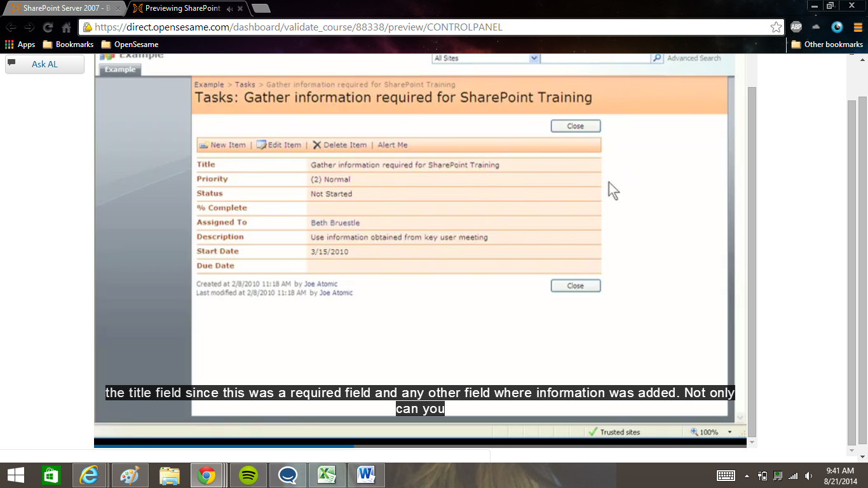Click the magnifier search icon
Image resolution: width=868 pixels, height=488 pixels.
(657, 58)
